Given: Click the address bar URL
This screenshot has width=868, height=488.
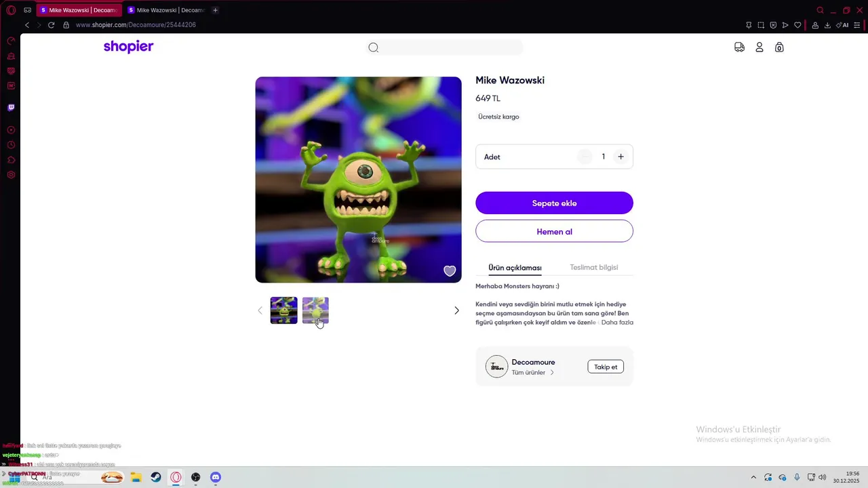Looking at the screenshot, I should click(x=136, y=25).
